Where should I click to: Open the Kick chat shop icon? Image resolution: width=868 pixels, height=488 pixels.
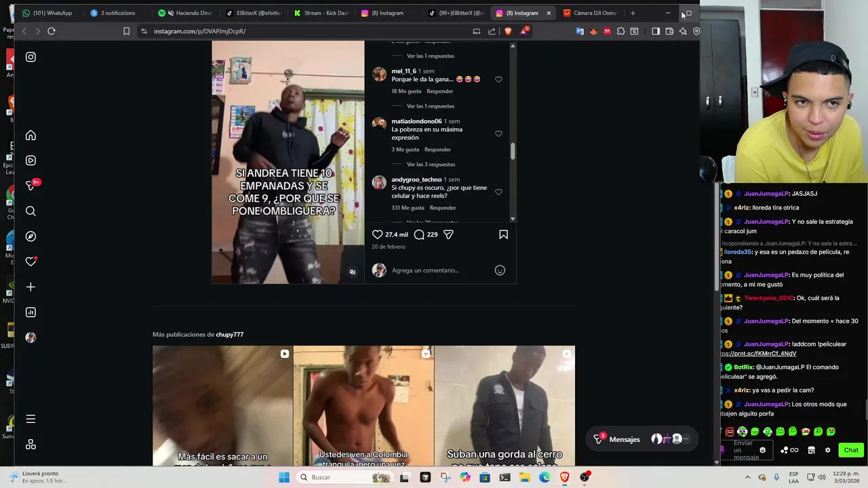[811, 450]
